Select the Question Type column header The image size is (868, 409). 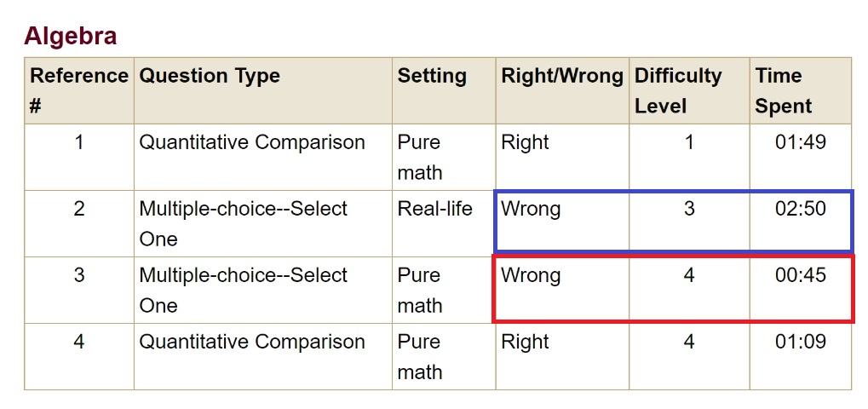[x=210, y=76]
